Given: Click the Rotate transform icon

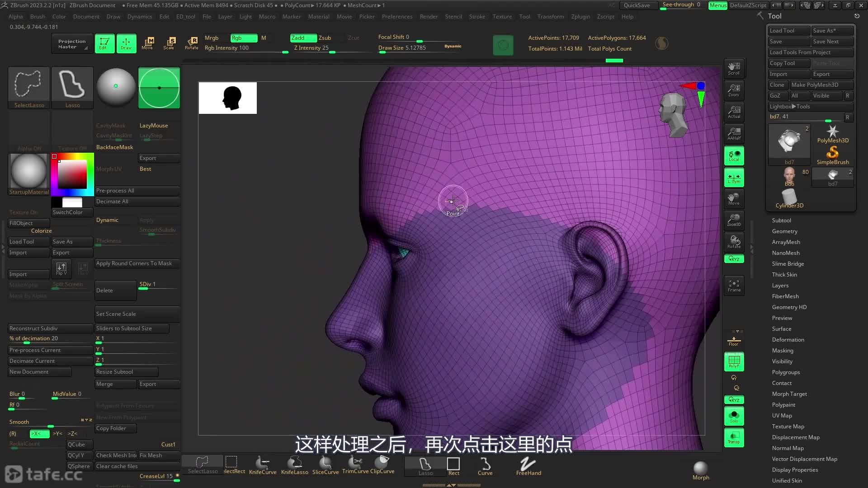Looking at the screenshot, I should tap(192, 43).
